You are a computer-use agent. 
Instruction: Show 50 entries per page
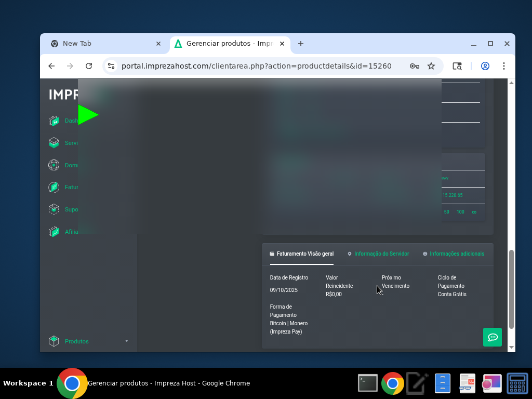446,212
